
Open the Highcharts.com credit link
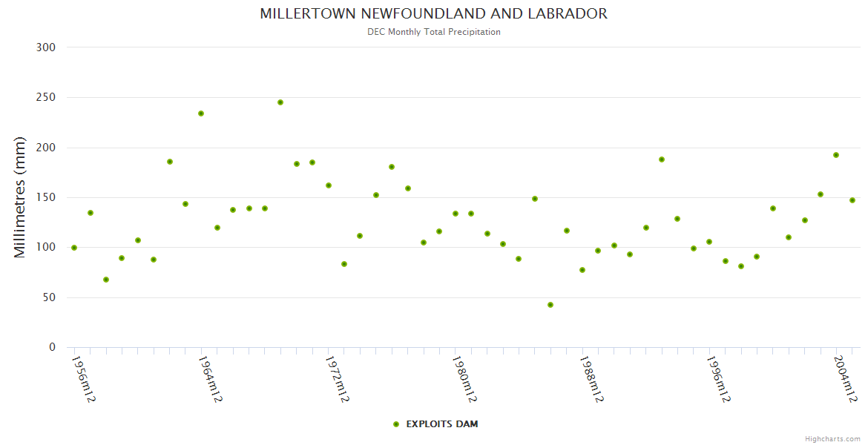coord(832,439)
